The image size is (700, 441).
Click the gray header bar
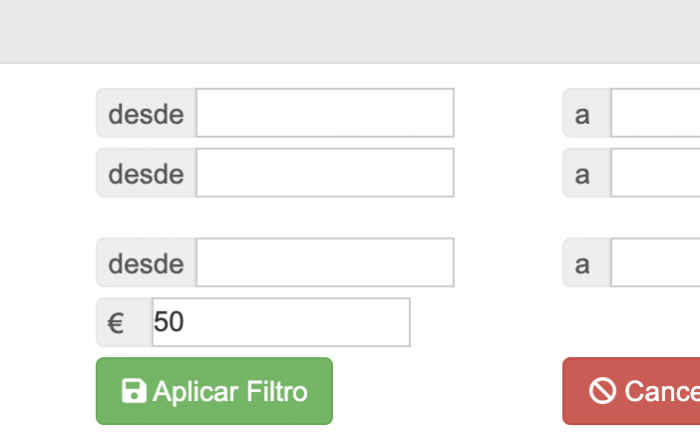(350, 31)
